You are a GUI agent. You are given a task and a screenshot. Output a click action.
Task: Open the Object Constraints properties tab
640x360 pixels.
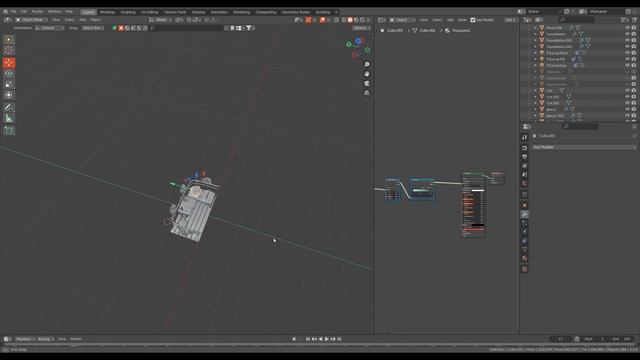point(524,240)
